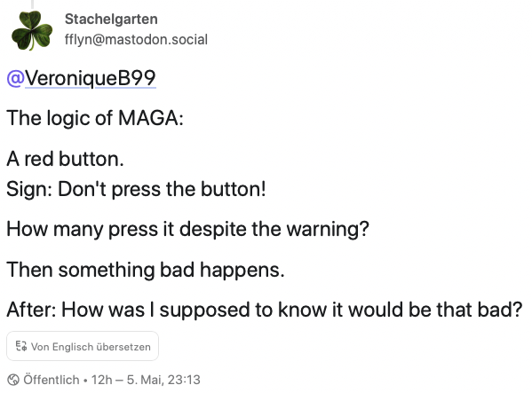This screenshot has width=532, height=393.
Task: Click the Stachelgarten display name
Action: [x=111, y=19]
